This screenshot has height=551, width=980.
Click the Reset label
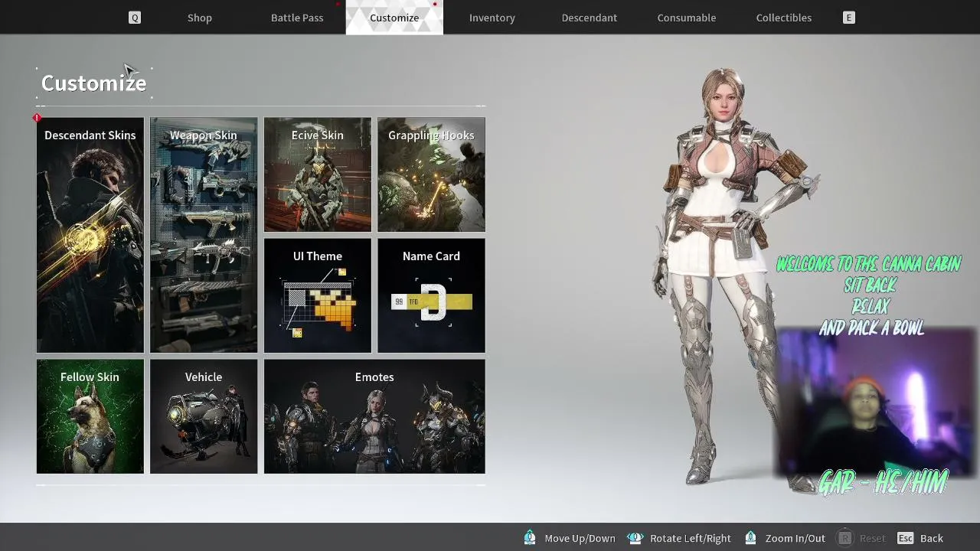tap(872, 538)
